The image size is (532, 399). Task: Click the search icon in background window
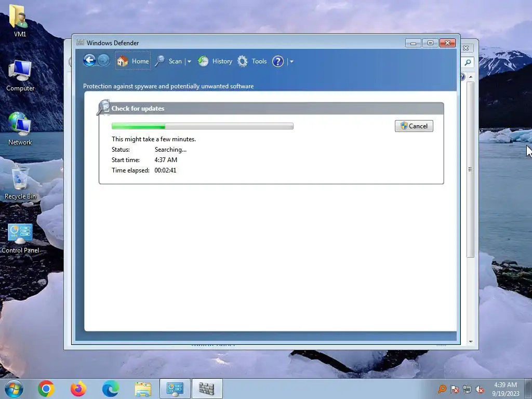(468, 62)
